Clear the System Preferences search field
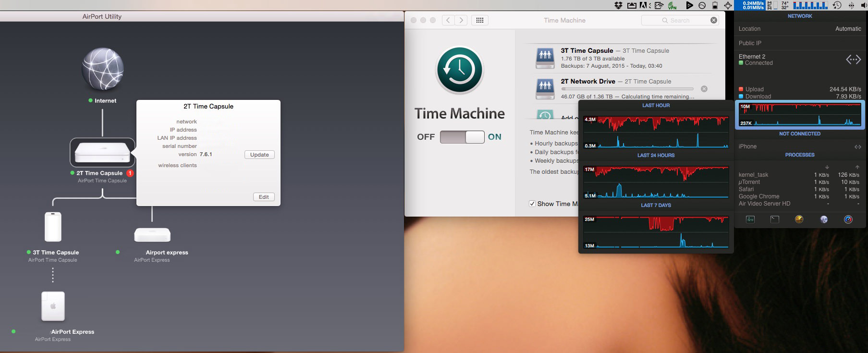The image size is (868, 353). tap(714, 20)
